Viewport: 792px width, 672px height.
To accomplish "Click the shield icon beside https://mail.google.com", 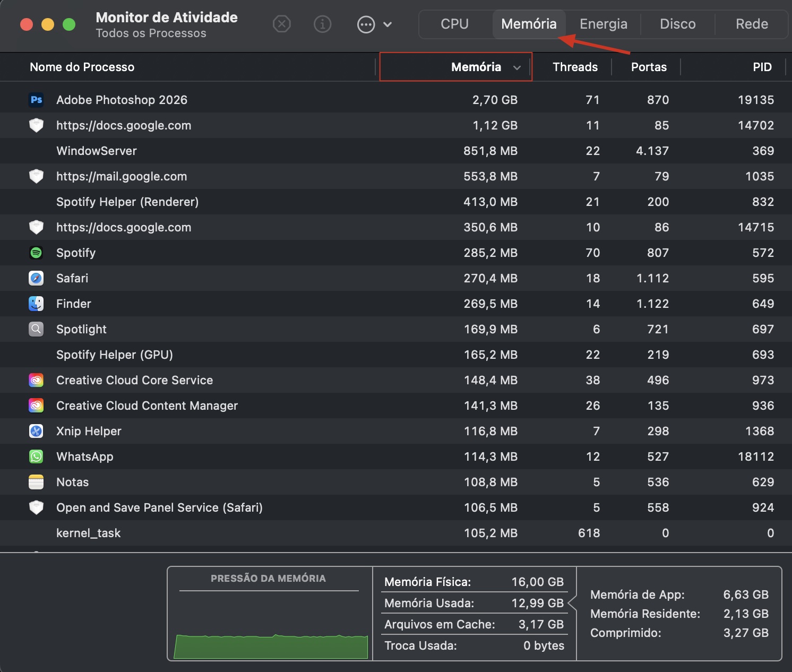I will [x=36, y=176].
